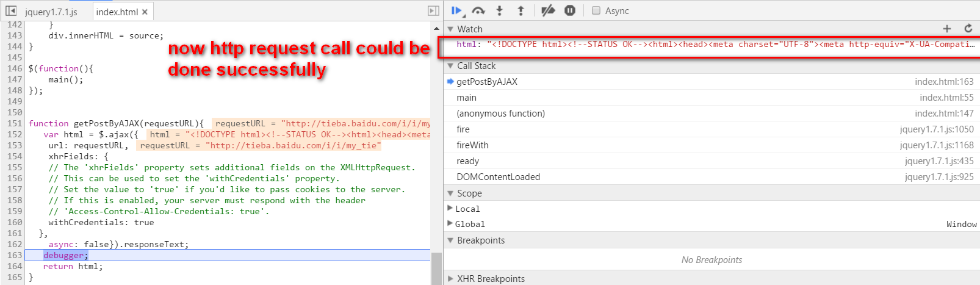Screen dimensions: 980x285
Task: Click the code editor vertical scrollbar
Action: coord(436,153)
